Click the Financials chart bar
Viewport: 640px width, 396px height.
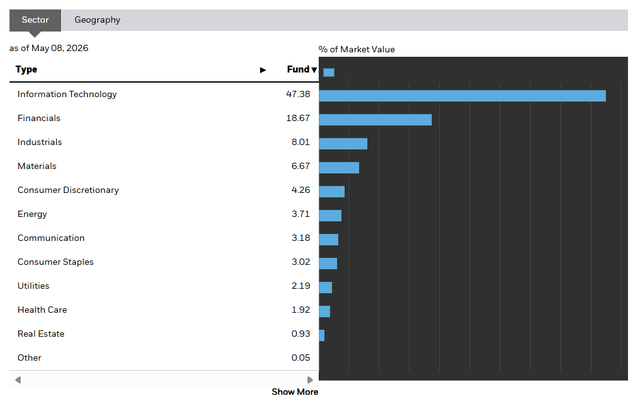point(376,120)
